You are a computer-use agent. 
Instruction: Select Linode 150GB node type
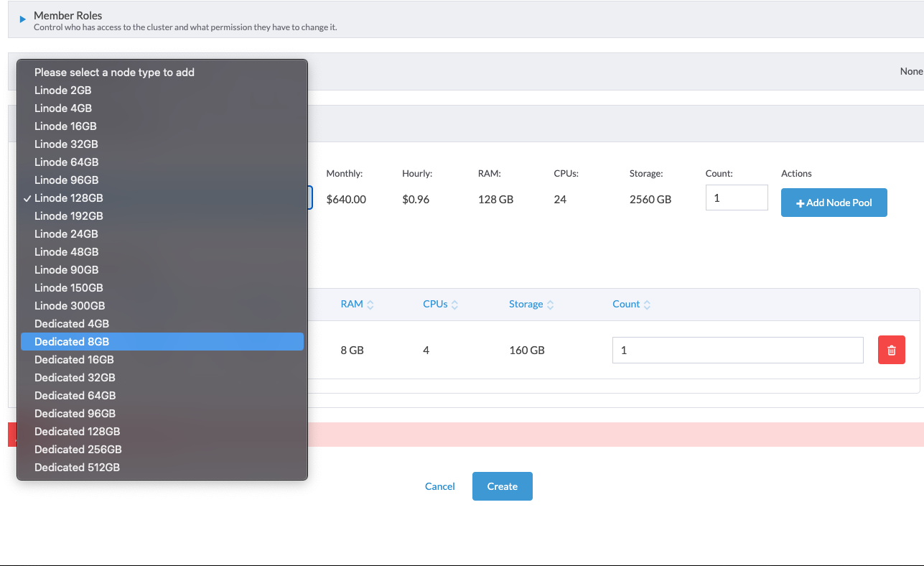click(x=162, y=287)
